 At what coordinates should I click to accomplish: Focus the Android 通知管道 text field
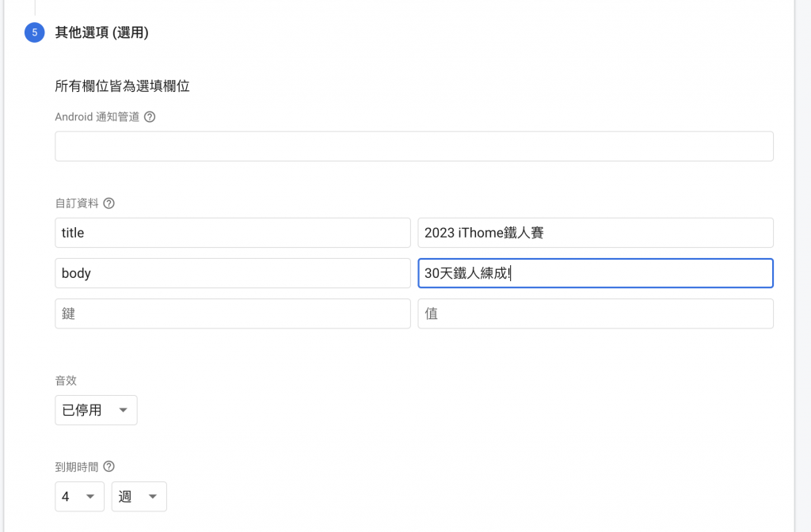pos(414,146)
